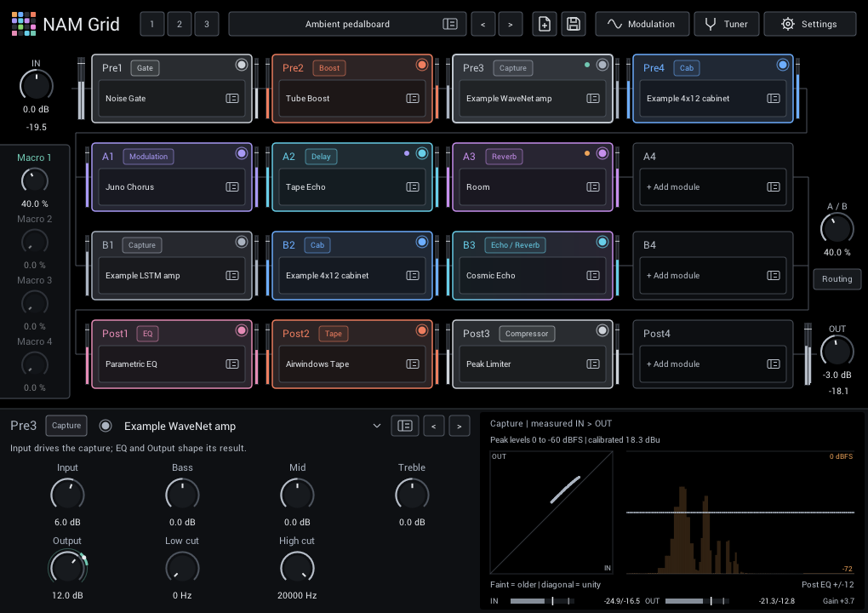
Task: Adjust the A / B mix knob
Action: coord(837,228)
